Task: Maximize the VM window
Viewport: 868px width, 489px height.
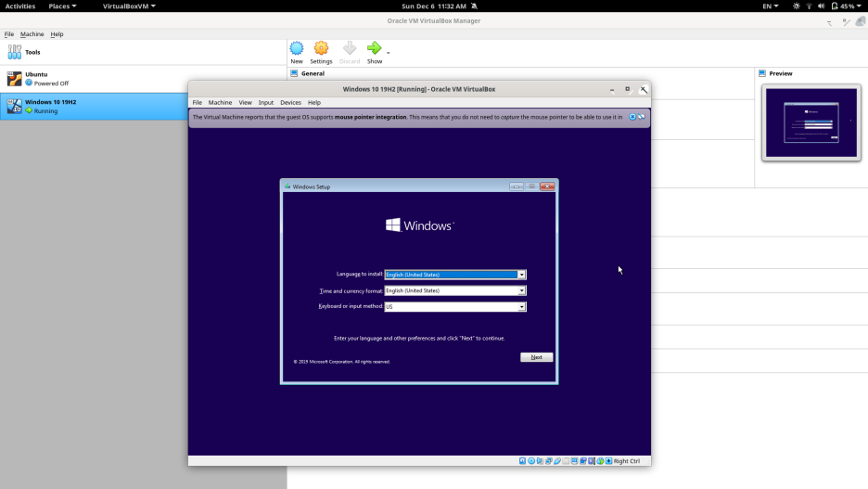Action: (627, 89)
